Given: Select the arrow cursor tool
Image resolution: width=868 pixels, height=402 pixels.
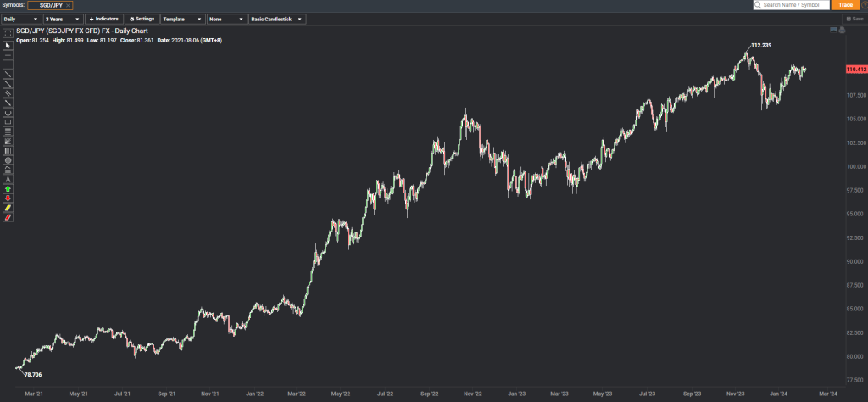Looking at the screenshot, I should (x=8, y=46).
